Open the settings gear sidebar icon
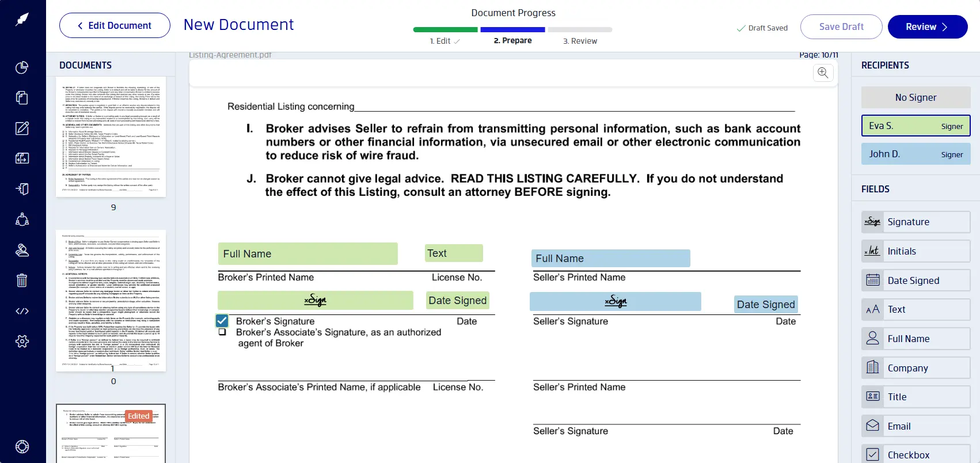Image resolution: width=980 pixels, height=463 pixels. pyautogui.click(x=22, y=341)
